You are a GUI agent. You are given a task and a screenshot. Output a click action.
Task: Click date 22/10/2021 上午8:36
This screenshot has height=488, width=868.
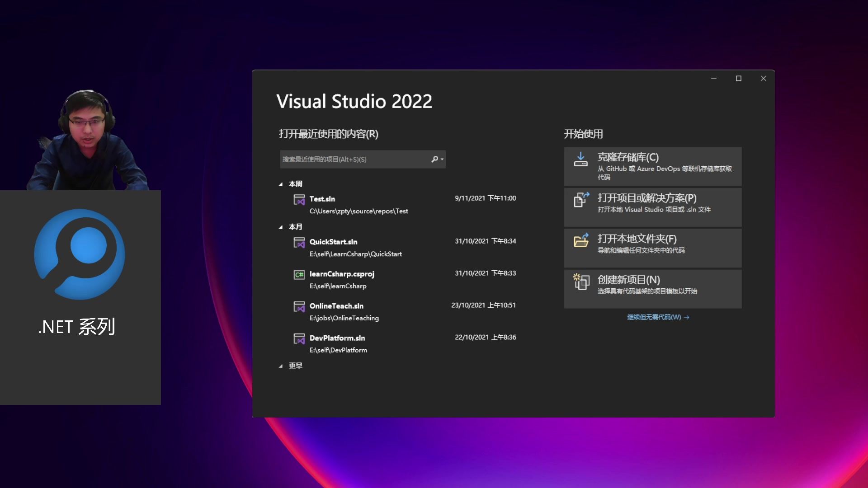click(x=485, y=338)
